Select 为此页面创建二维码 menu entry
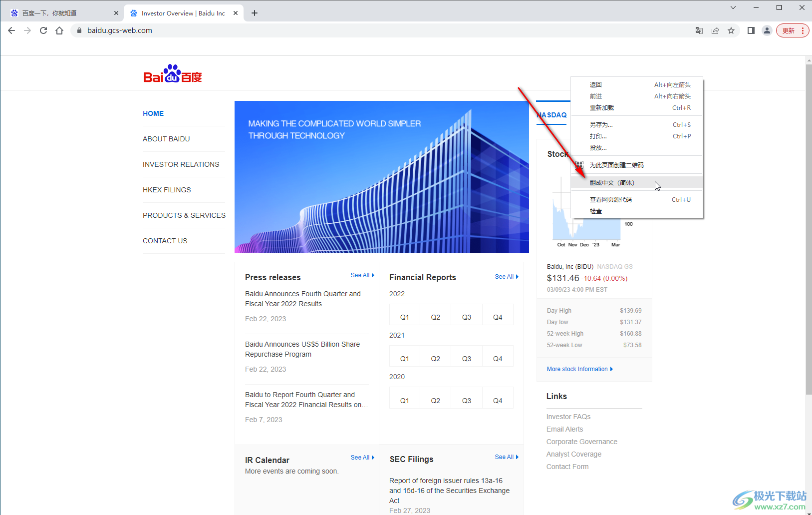The image size is (812, 515). pos(637,165)
